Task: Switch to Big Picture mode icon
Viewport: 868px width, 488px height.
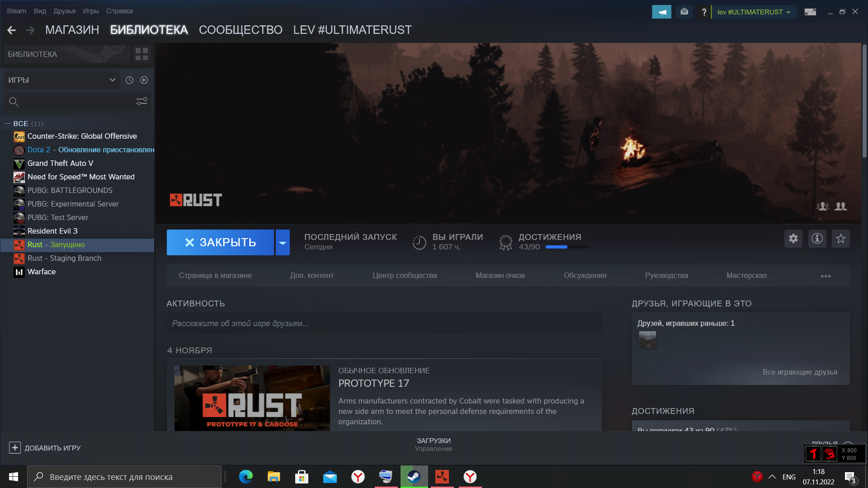Action: (x=810, y=12)
